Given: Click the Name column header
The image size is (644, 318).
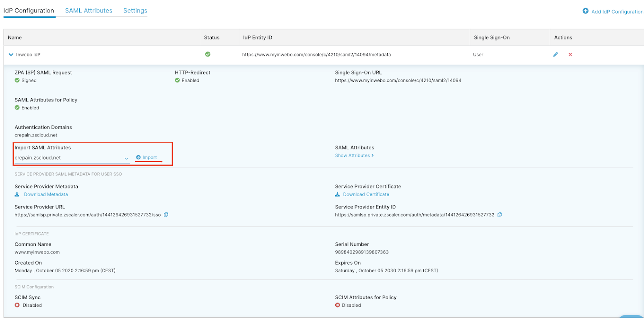Looking at the screenshot, I should [x=15, y=37].
